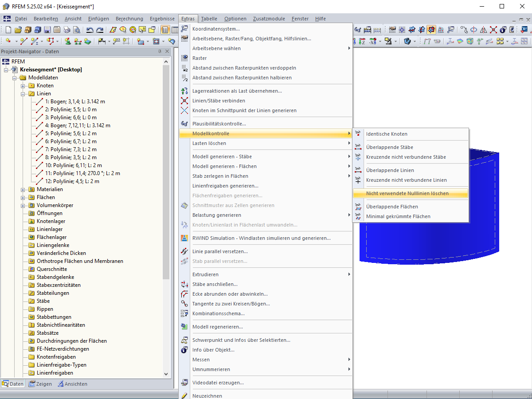This screenshot has width=532, height=399.
Task: Toggle the highlighted work plane toolbar button
Action: pyautogui.click(x=431, y=30)
